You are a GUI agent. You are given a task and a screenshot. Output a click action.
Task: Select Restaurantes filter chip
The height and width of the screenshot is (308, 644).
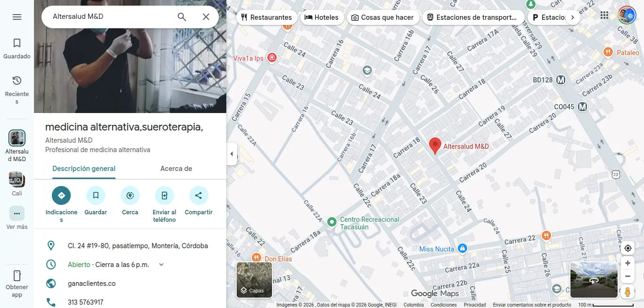(x=266, y=17)
